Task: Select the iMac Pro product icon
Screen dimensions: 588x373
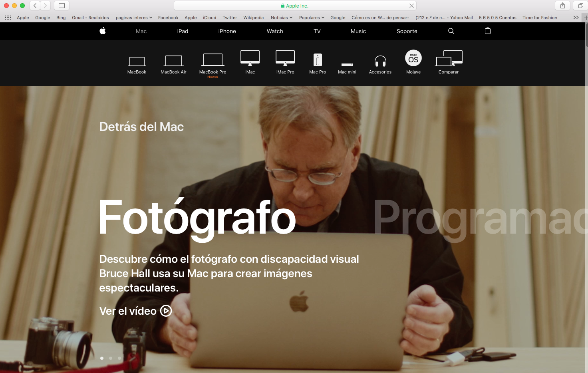Action: pyautogui.click(x=285, y=58)
